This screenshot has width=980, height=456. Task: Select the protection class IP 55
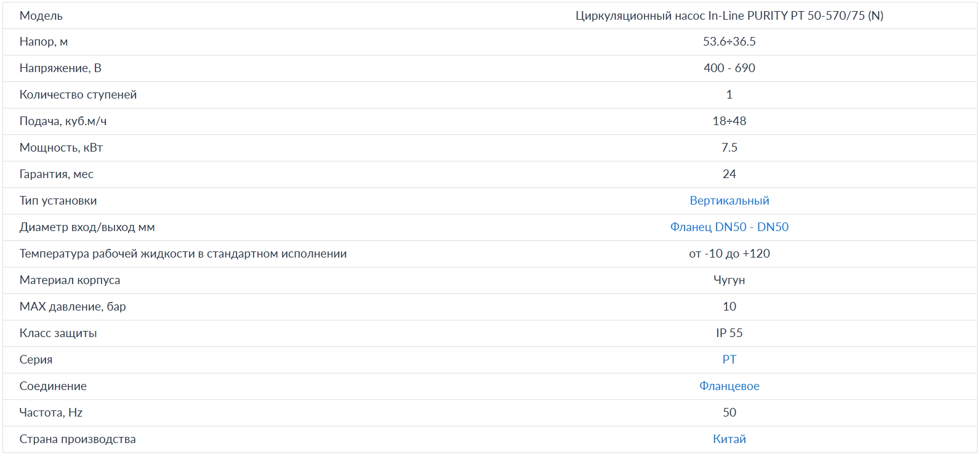(729, 333)
